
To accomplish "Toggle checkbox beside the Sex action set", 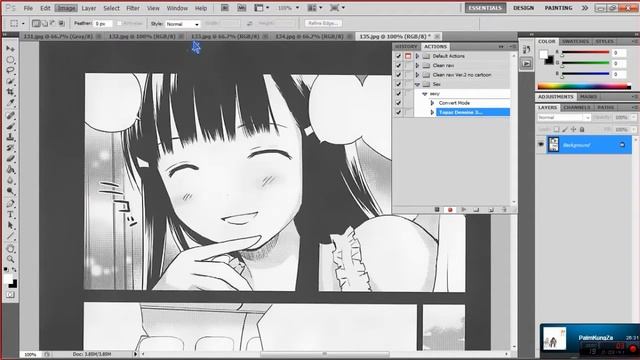I will (398, 84).
